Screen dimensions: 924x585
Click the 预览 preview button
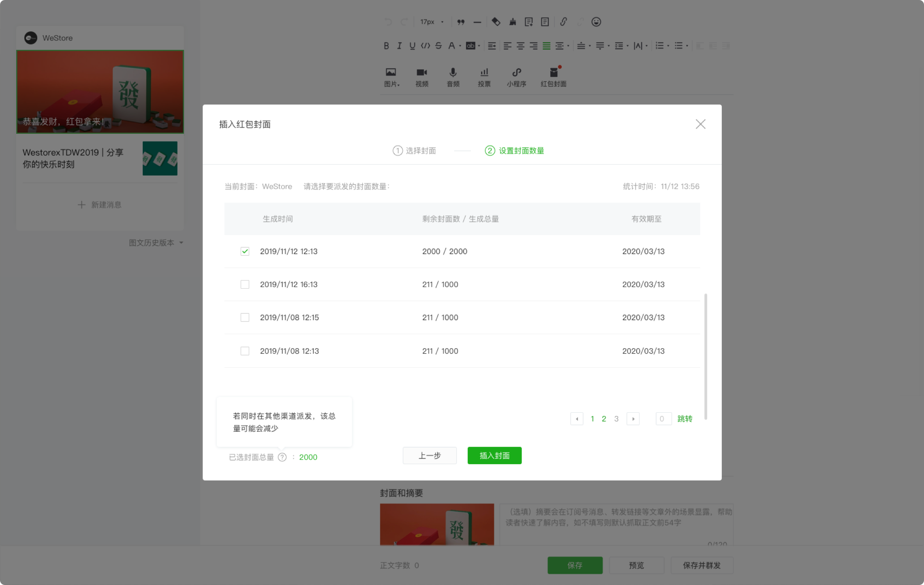636,565
